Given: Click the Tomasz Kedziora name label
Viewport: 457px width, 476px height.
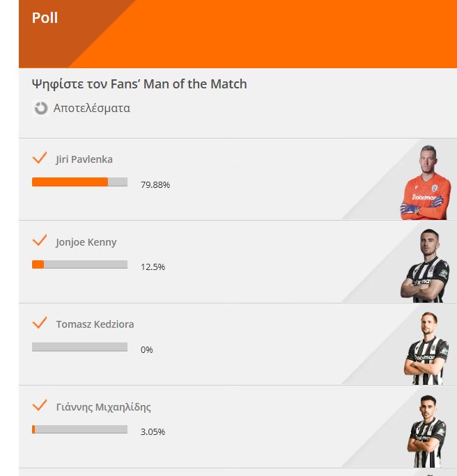Looking at the screenshot, I should click(x=95, y=324).
